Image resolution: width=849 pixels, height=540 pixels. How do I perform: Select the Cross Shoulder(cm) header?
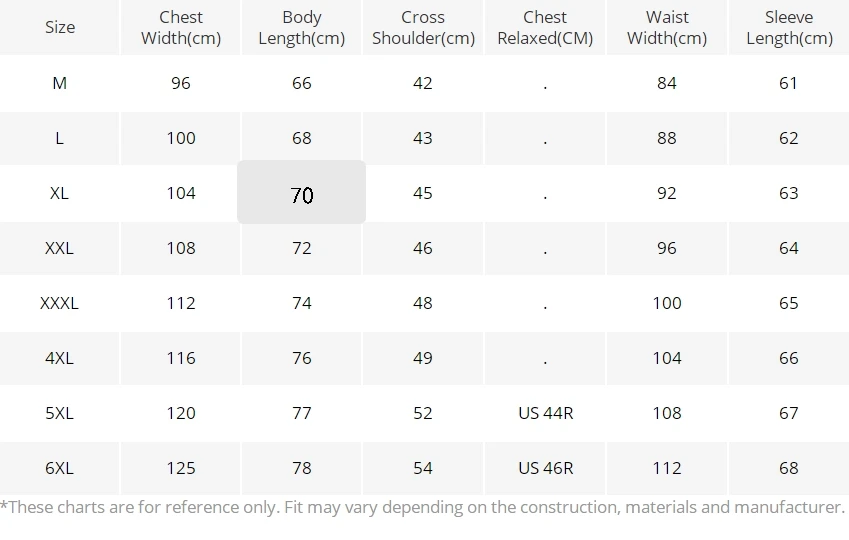pyautogui.click(x=423, y=27)
